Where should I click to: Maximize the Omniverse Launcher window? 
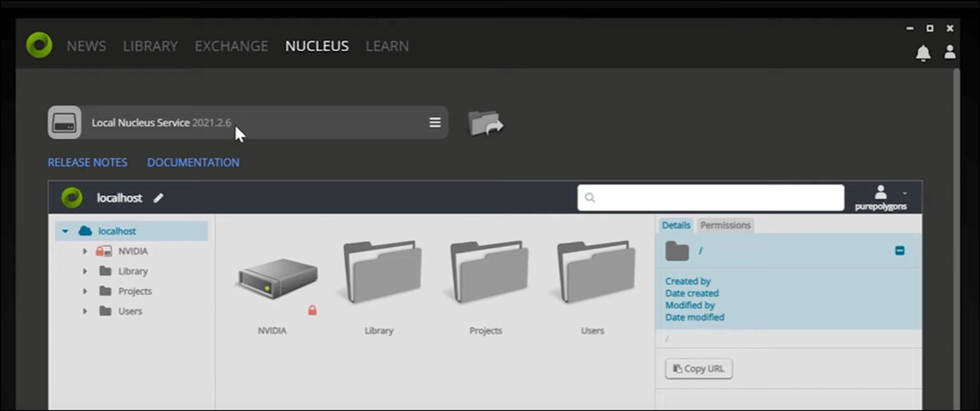[930, 28]
